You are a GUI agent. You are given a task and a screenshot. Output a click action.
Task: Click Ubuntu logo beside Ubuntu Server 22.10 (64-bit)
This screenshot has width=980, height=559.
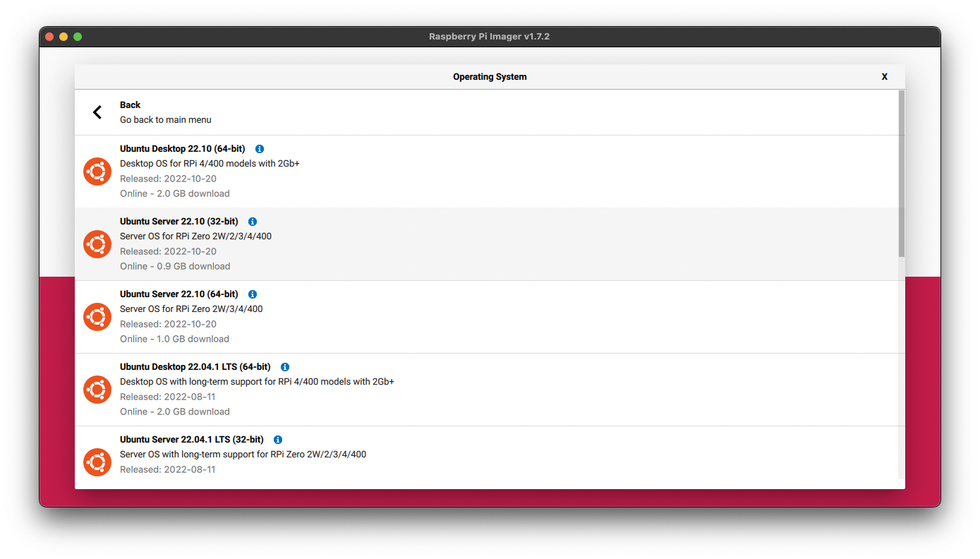(97, 317)
